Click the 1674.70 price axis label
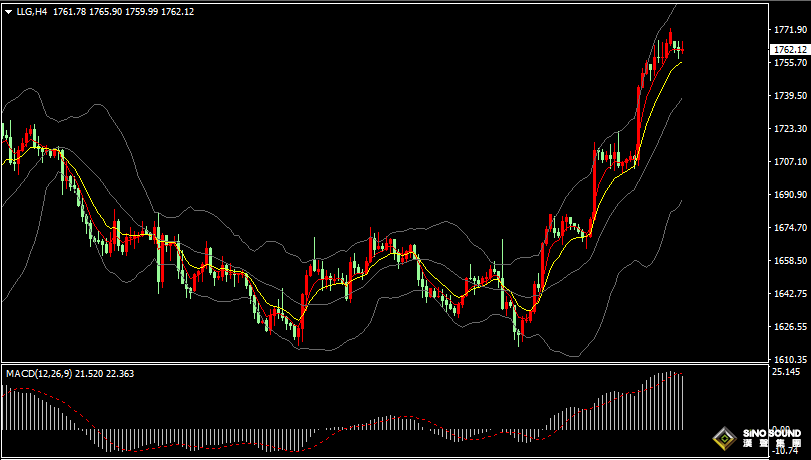 [789, 228]
